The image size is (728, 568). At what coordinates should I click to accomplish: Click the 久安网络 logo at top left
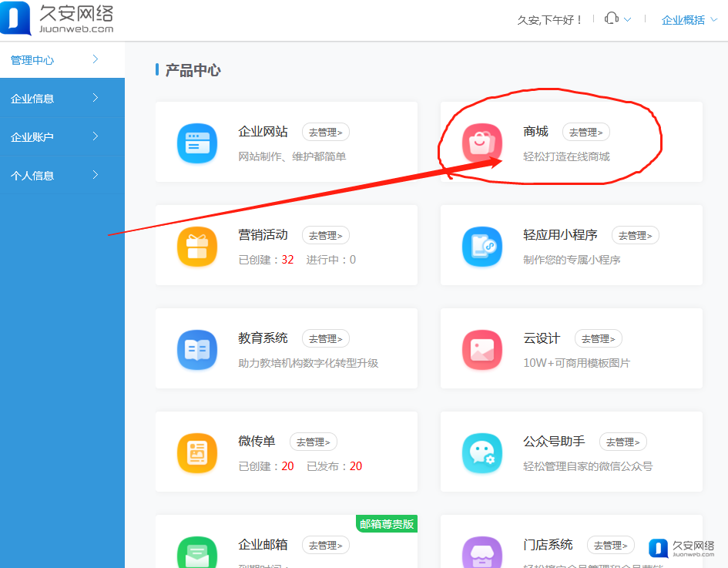tap(58, 18)
